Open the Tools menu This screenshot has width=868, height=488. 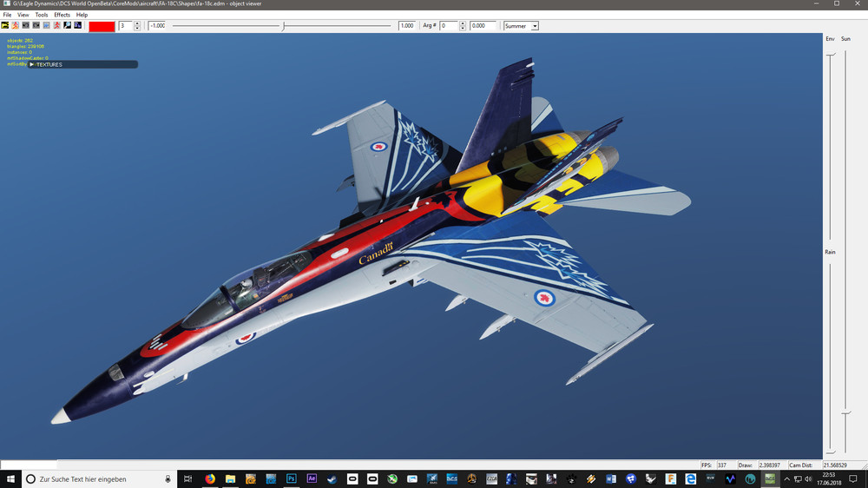[x=42, y=15]
